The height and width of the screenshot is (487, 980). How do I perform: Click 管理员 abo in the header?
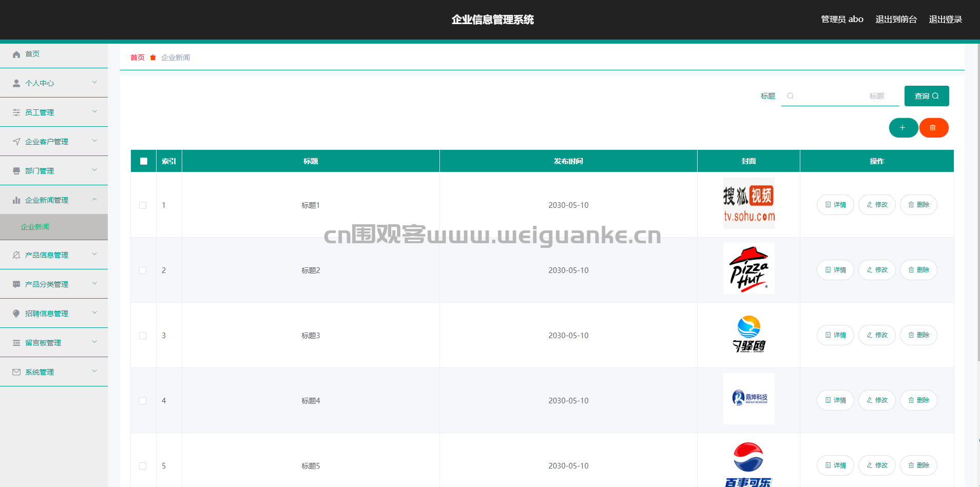(x=842, y=20)
